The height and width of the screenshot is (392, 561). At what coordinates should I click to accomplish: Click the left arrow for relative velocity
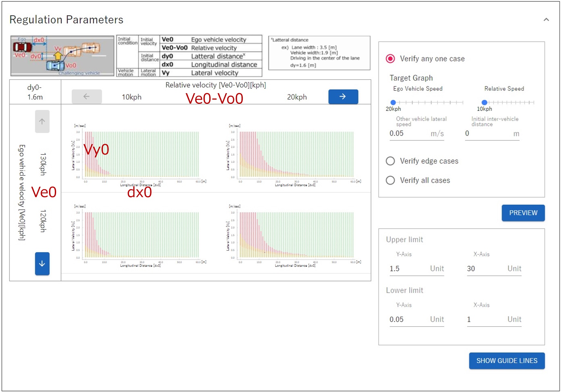[86, 97]
